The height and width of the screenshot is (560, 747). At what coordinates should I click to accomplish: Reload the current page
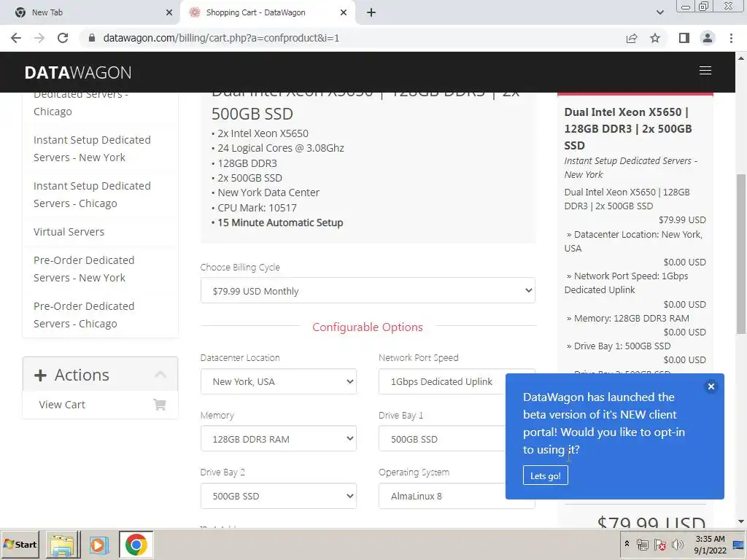pyautogui.click(x=63, y=38)
